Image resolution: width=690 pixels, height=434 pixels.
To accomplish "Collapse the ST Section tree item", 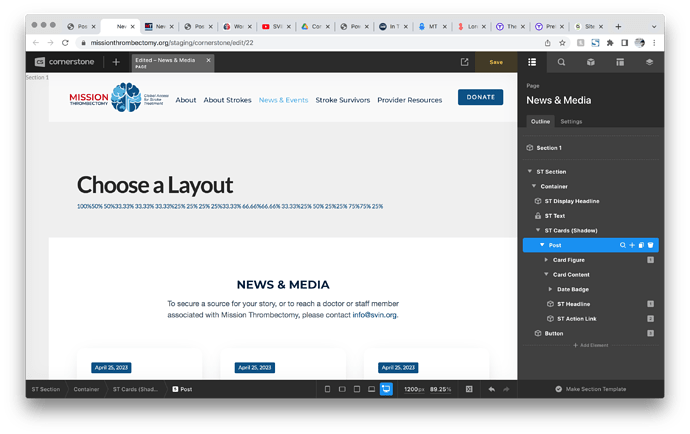I will (x=529, y=172).
